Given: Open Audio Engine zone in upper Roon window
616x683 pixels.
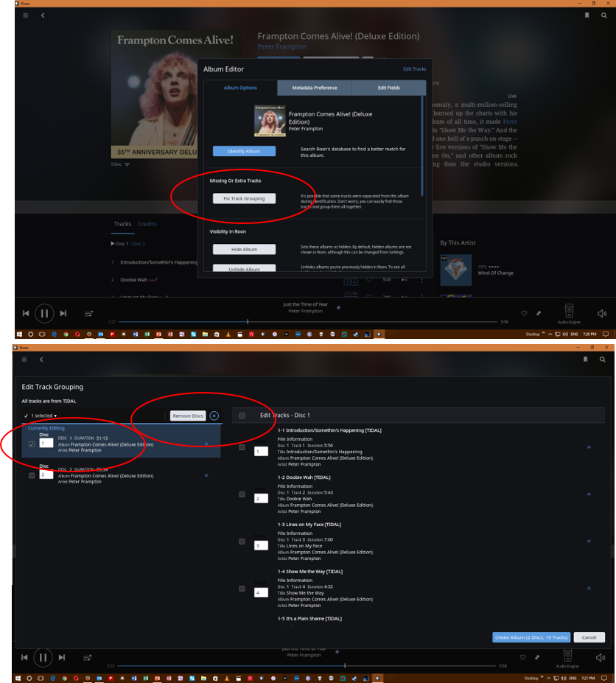Looking at the screenshot, I should [x=569, y=314].
